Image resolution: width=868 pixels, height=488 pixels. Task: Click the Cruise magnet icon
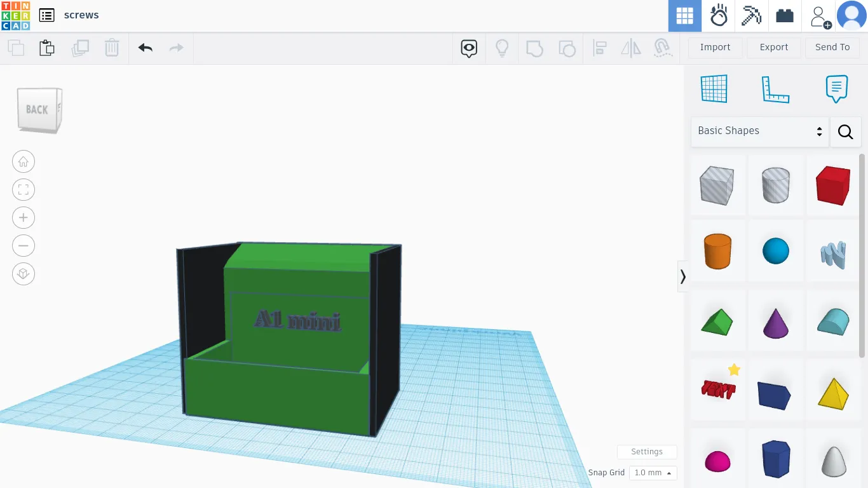[663, 48]
